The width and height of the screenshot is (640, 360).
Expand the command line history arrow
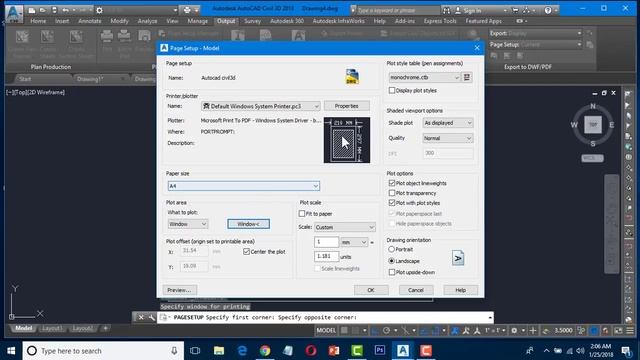click(x=490, y=317)
